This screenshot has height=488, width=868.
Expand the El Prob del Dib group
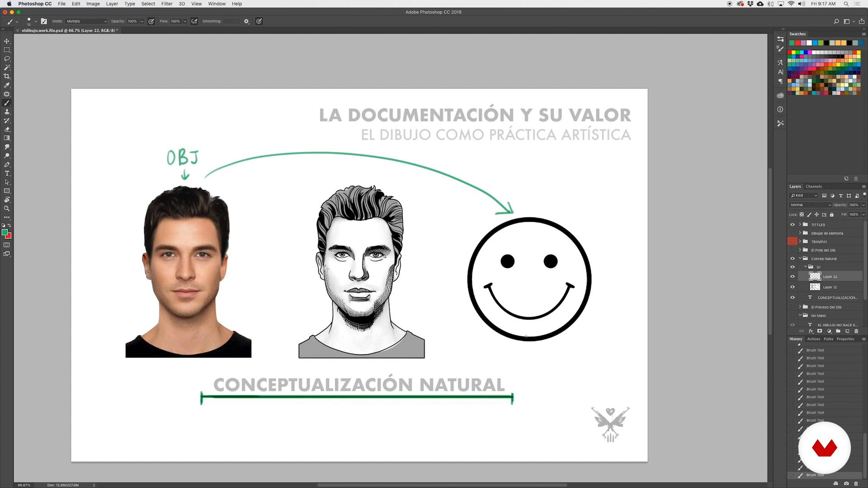pos(800,250)
